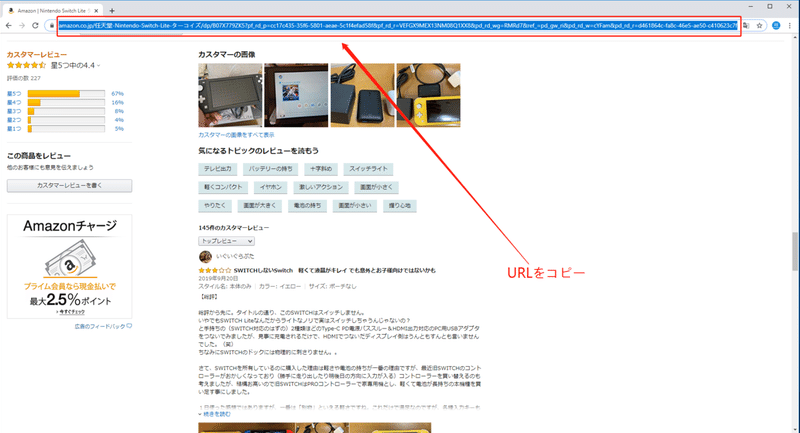The height and width of the screenshot is (433, 800).
Task: Click the 67% percentage link
Action: click(x=117, y=94)
